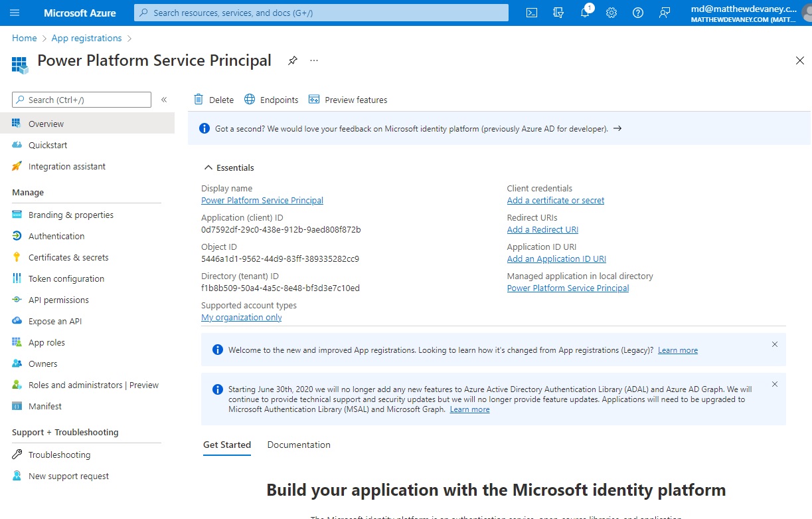Collapse the left navigation pane with double chevron
Screen dimensions: 812x519
pyautogui.click(x=164, y=99)
